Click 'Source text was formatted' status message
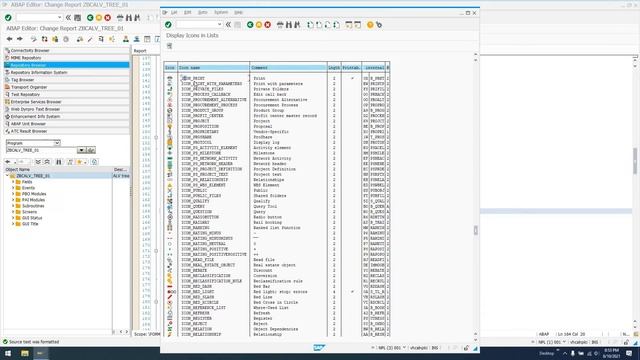640x360 pixels. tap(34, 342)
